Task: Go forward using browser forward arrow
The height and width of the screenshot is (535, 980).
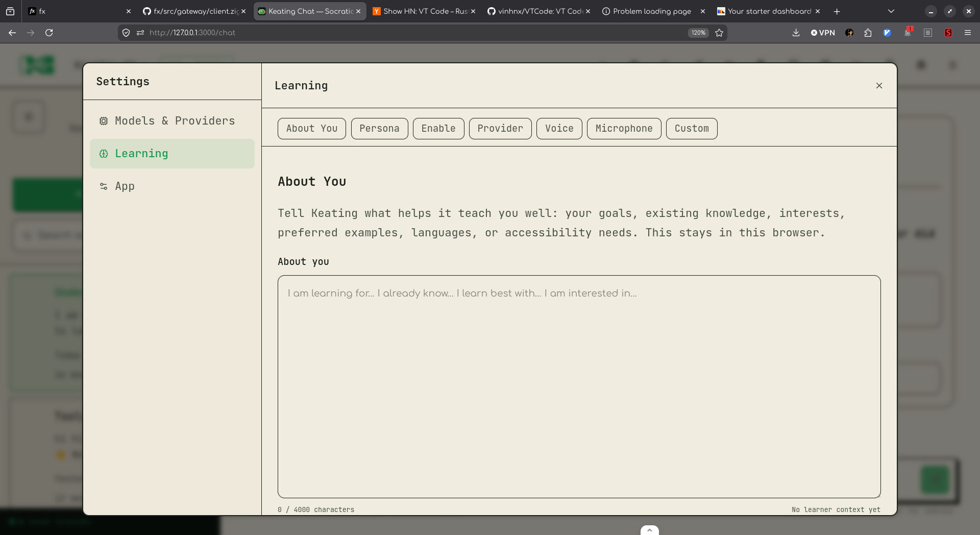Action: point(31,33)
